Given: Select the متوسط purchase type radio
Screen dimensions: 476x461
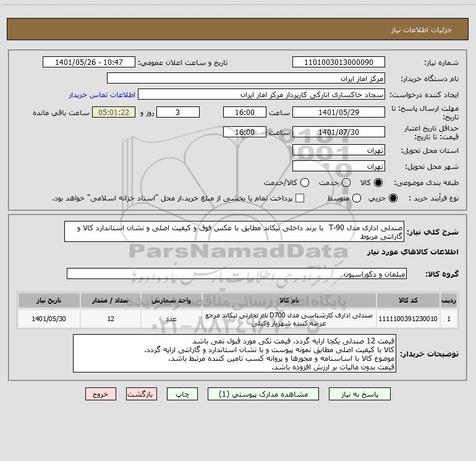Looking at the screenshot, I should coord(357,198).
